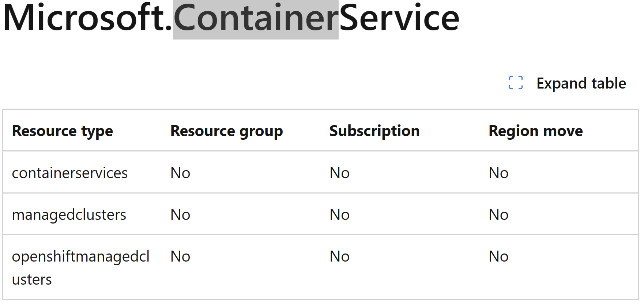Click Resource group value for managedclusters
Viewport: 644px width, 304px height.
point(180,214)
